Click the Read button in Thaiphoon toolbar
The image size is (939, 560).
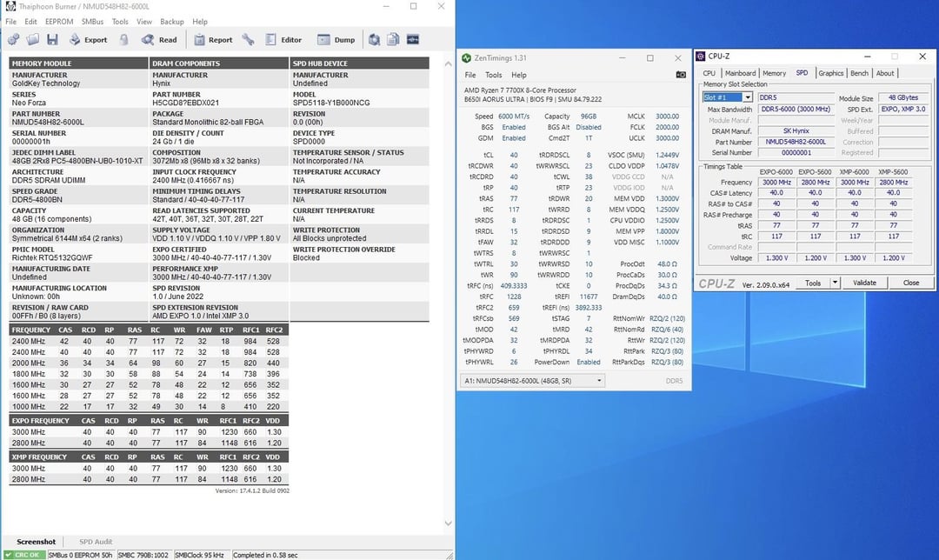pos(159,39)
